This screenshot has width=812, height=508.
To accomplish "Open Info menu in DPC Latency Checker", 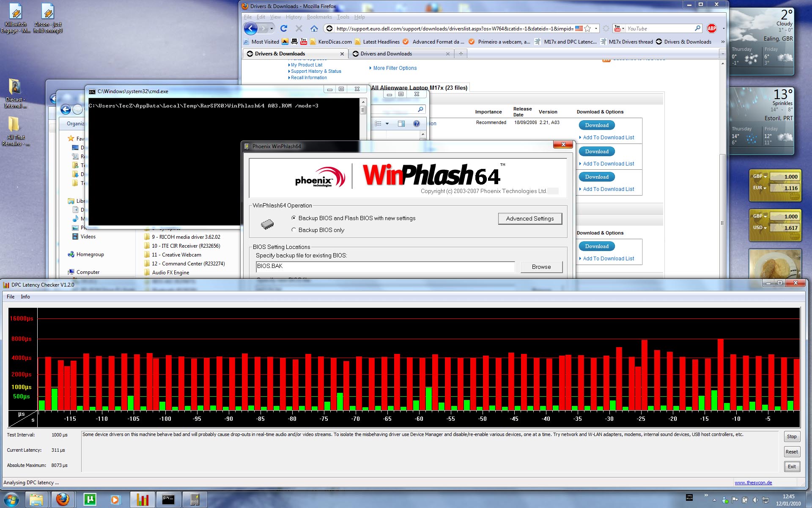I will 25,297.
